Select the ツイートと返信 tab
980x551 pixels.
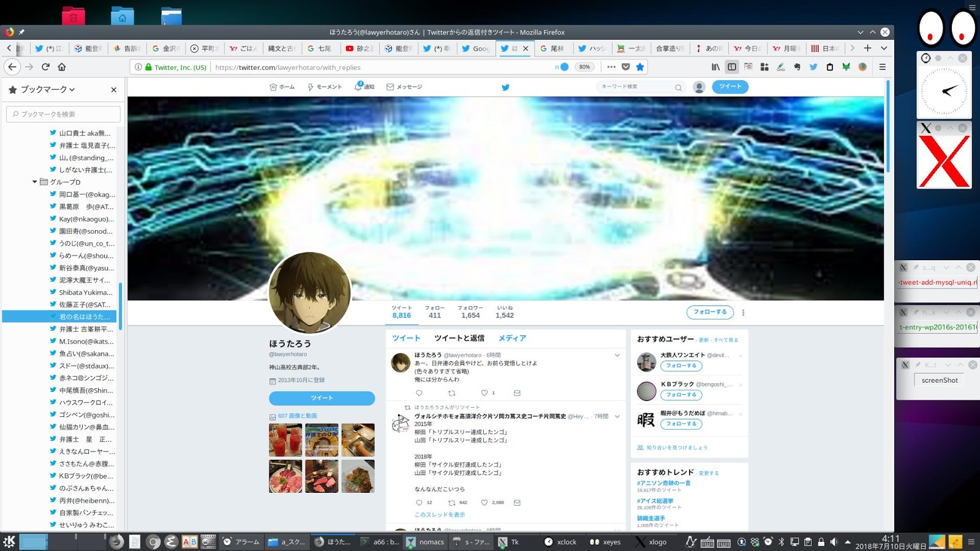[459, 338]
